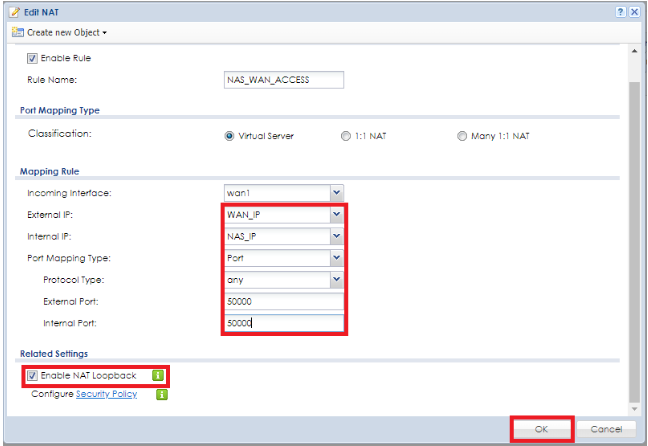Open the Incoming Interface dropdown arrow

(x=337, y=193)
